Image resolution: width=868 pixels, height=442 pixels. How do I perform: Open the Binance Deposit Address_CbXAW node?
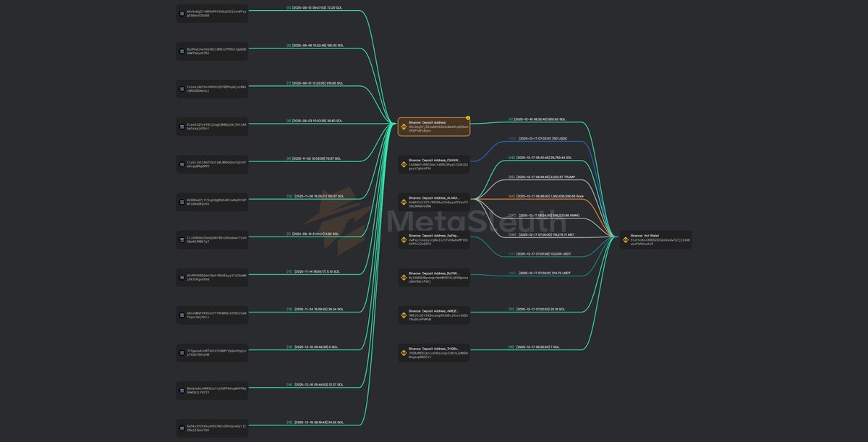click(434, 164)
